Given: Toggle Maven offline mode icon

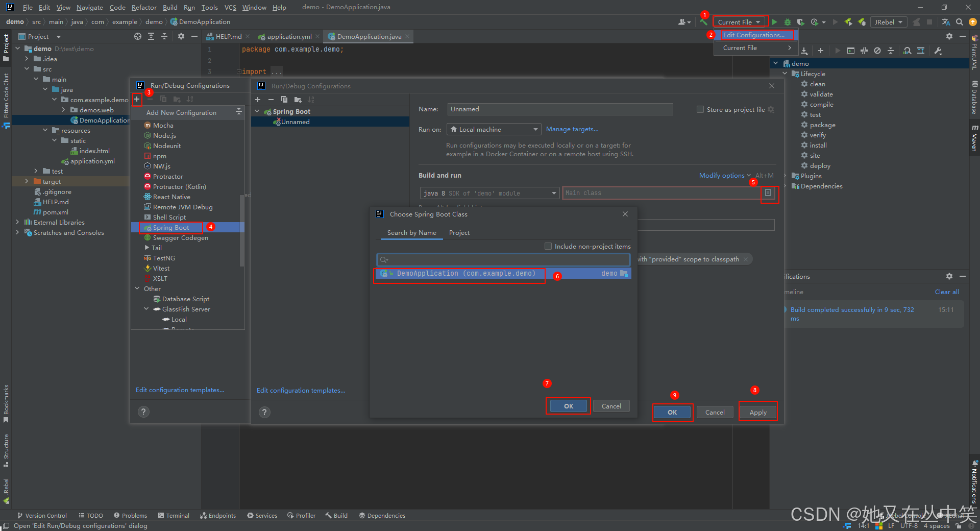Looking at the screenshot, I should click(x=864, y=51).
